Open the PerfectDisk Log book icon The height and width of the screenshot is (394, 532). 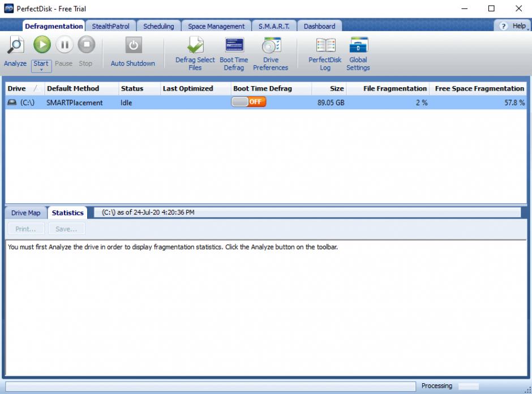coord(325,45)
